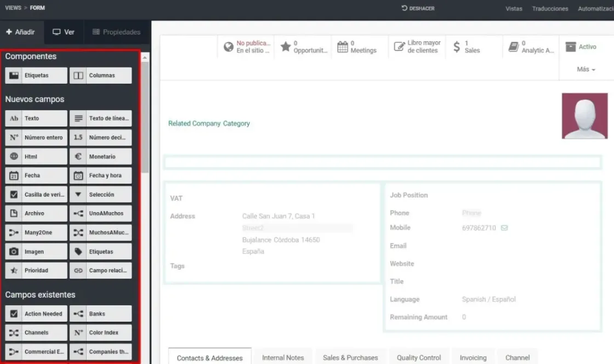Select existing field Companies
The height and width of the screenshot is (364, 614).
click(x=101, y=351)
